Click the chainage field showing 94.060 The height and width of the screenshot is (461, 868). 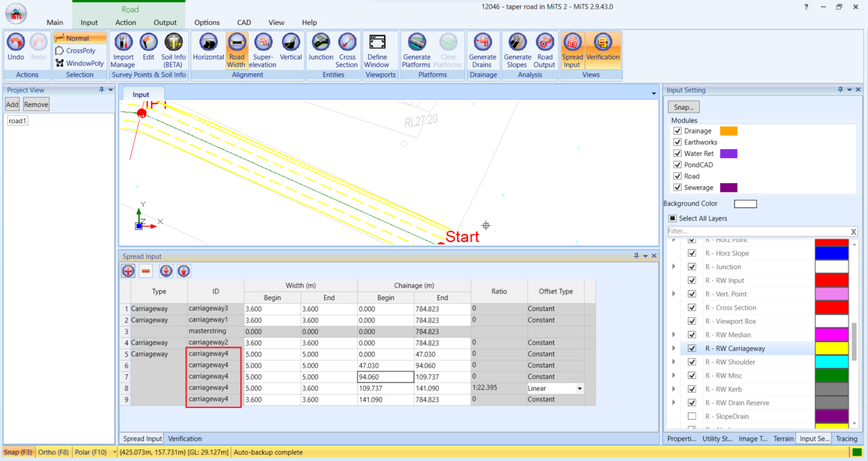(x=384, y=376)
